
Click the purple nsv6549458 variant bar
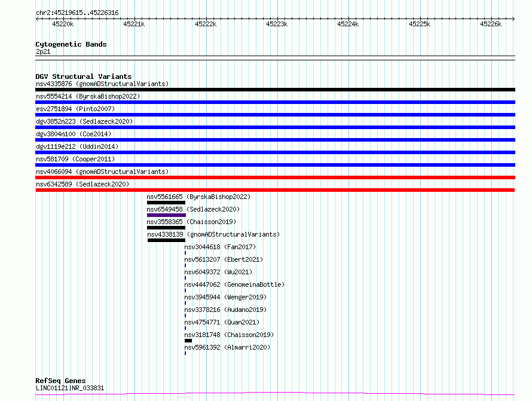click(166, 215)
